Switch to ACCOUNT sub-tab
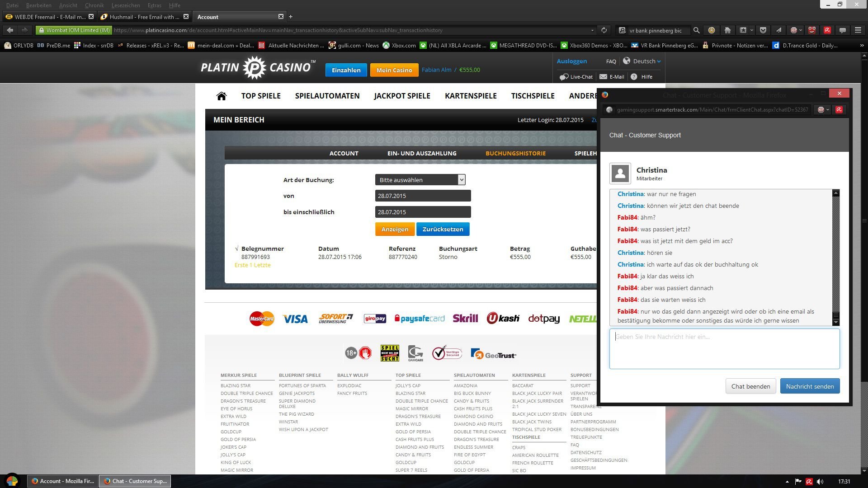Image resolution: width=868 pixels, height=488 pixels. tap(344, 153)
